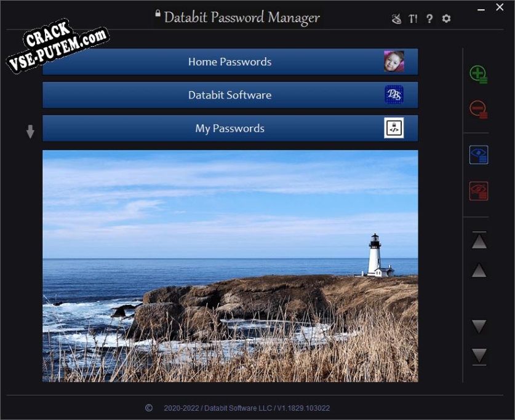Viewport: 515px width, 420px height.
Task: Click the lock icon beside the app title
Action: [158, 13]
